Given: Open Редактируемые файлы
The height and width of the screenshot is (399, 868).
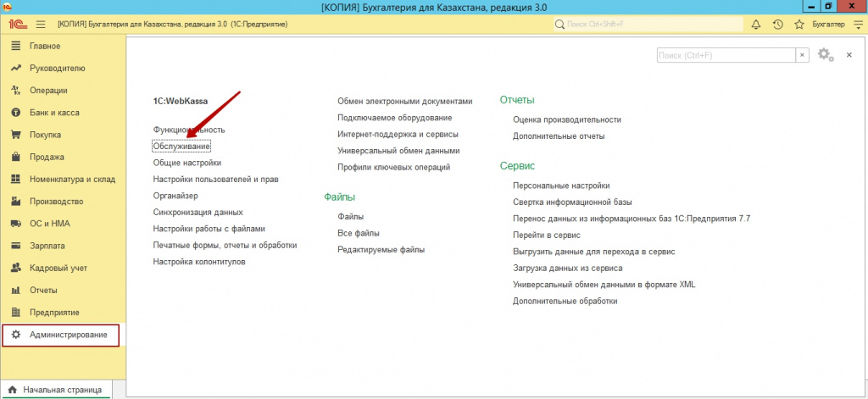Looking at the screenshot, I should coord(381,250).
